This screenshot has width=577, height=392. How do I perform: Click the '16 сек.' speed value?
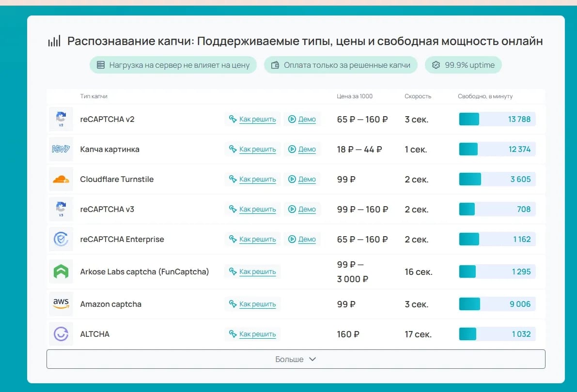419,272
